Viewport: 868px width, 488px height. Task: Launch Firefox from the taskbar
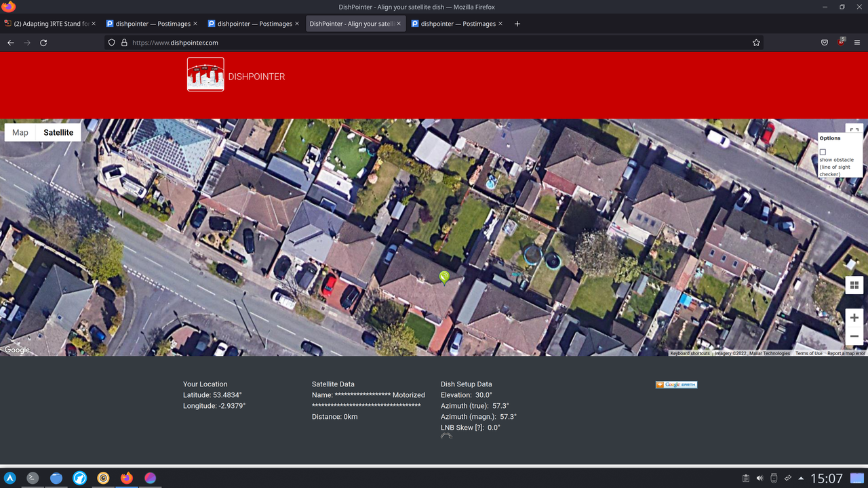point(127,478)
